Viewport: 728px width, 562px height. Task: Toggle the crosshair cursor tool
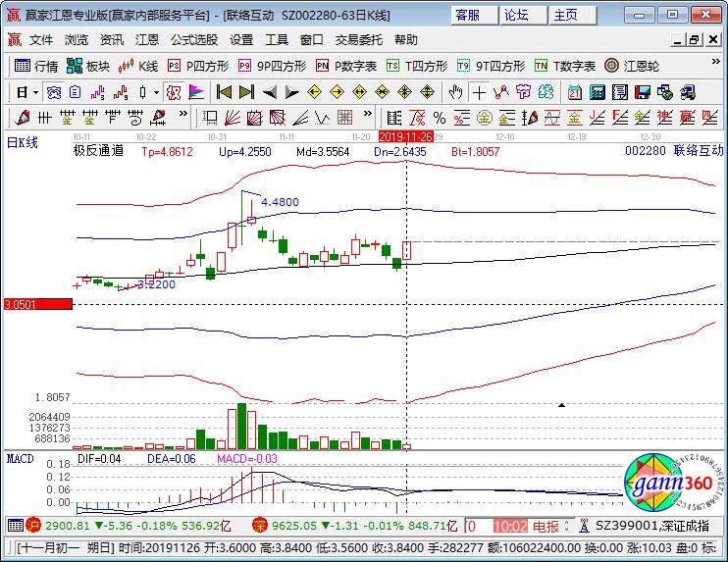pos(478,92)
